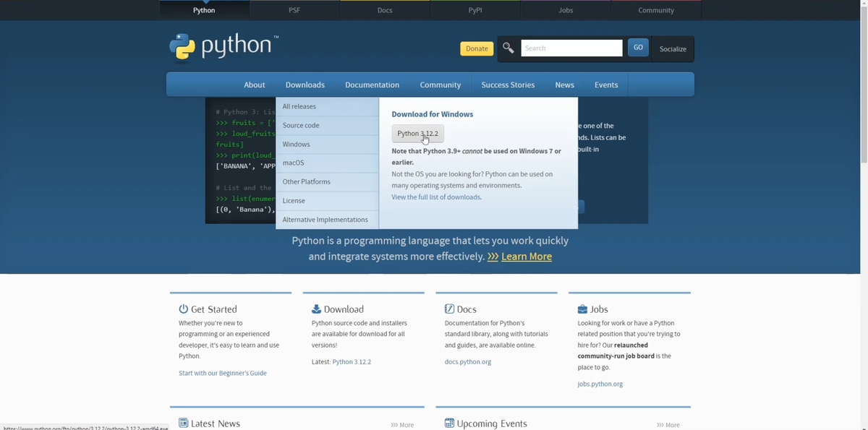Switch to the PSF top tab
Screen dimensions: 868x430
[x=294, y=10]
